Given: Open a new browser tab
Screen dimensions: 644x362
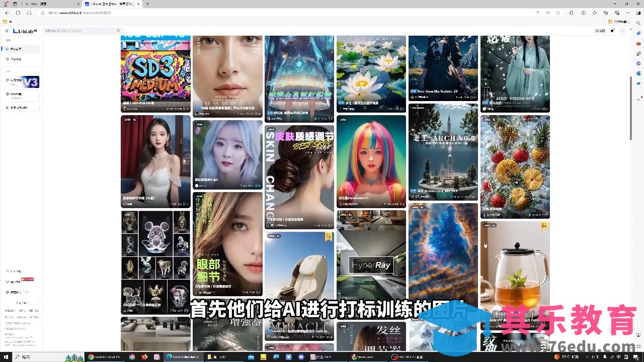Looking at the screenshot, I should pyautogui.click(x=147, y=4).
